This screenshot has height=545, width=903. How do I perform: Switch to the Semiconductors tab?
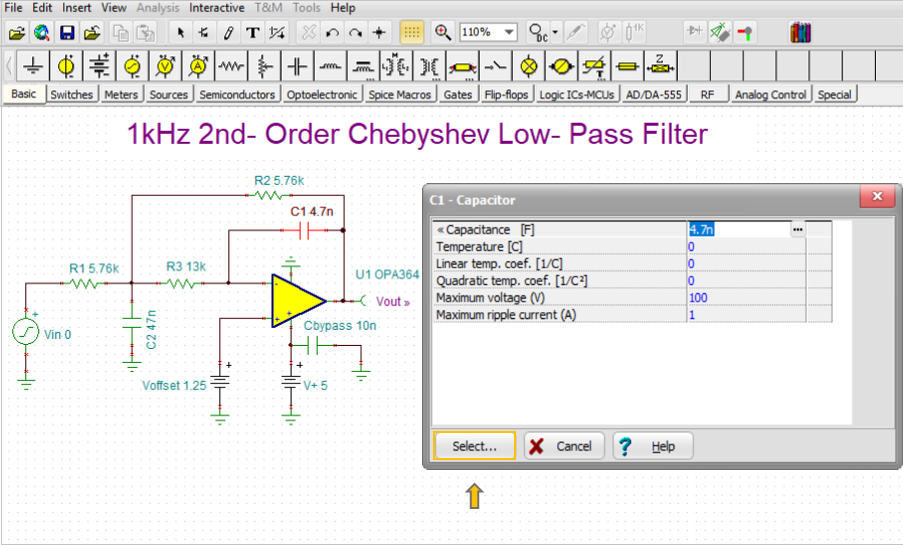[x=236, y=95]
